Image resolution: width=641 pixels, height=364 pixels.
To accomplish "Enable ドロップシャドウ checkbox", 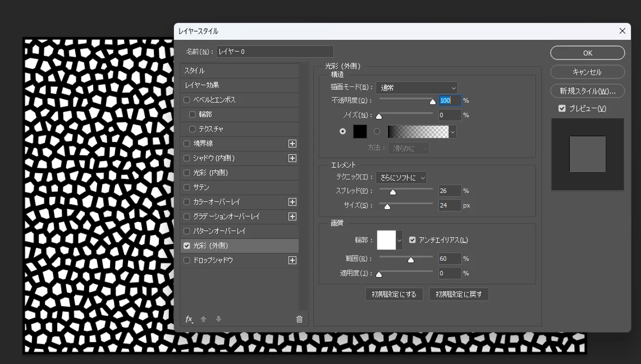I will [187, 260].
